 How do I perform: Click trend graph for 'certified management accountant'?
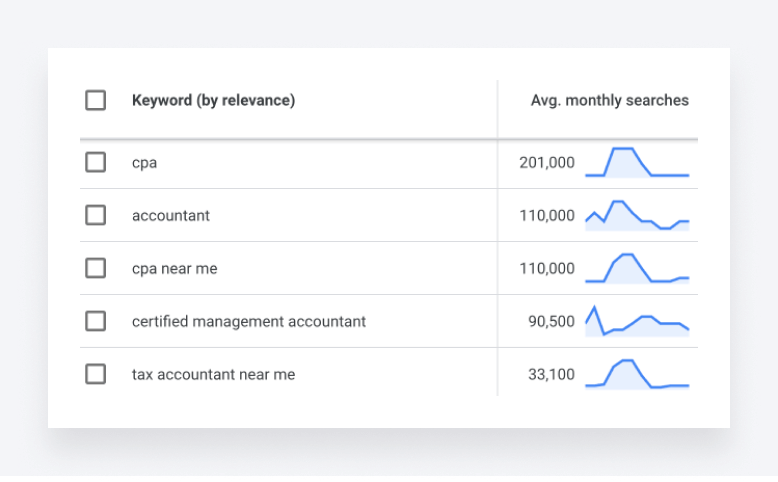pos(637,321)
